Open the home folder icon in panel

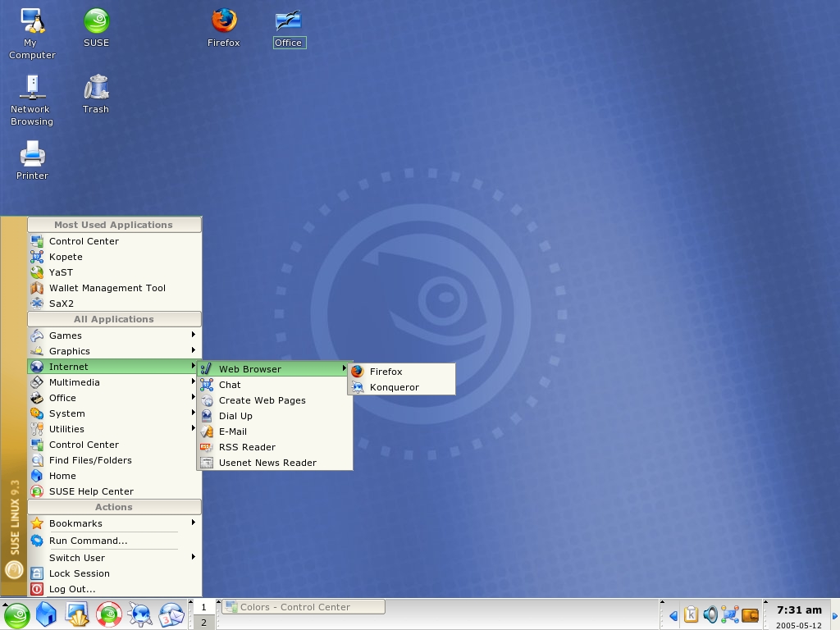click(x=47, y=614)
